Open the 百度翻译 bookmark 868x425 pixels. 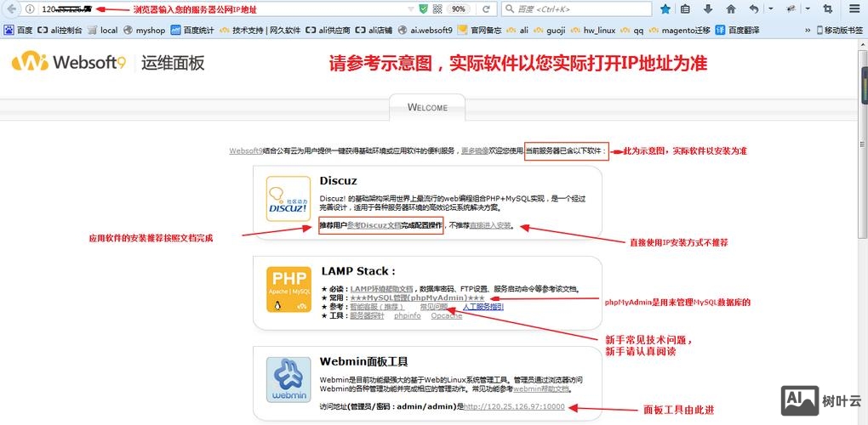[738, 31]
